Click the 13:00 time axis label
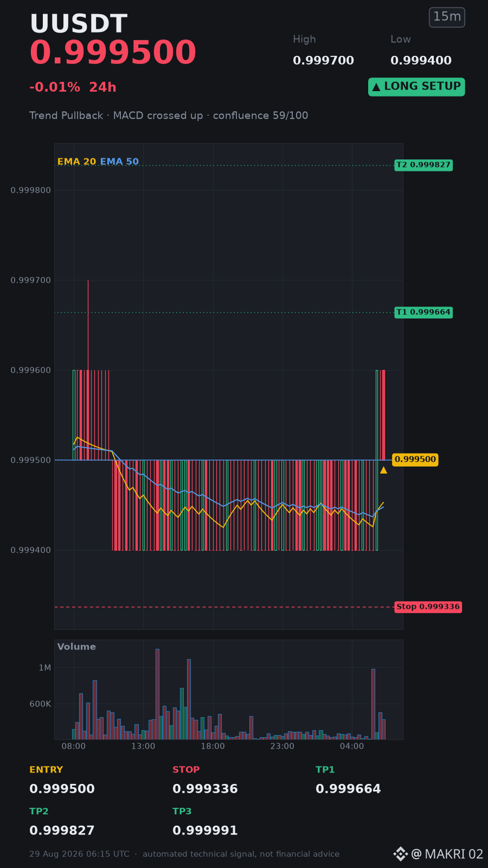The image size is (488, 868). click(x=143, y=746)
